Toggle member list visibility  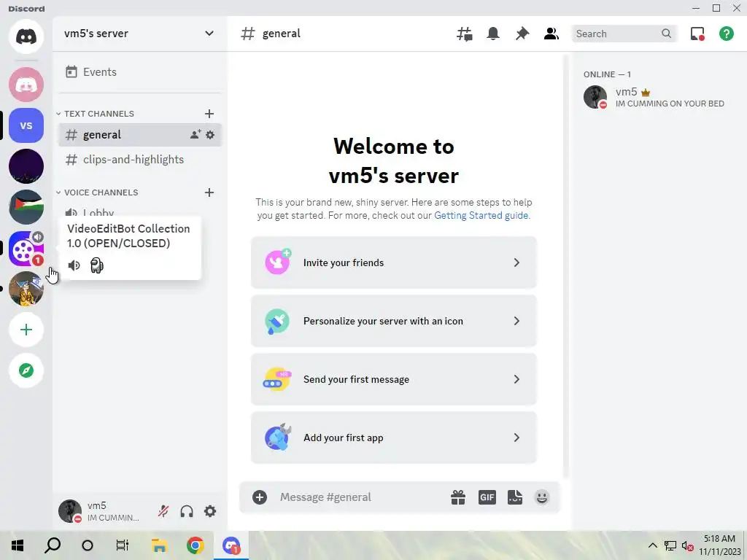pos(551,34)
